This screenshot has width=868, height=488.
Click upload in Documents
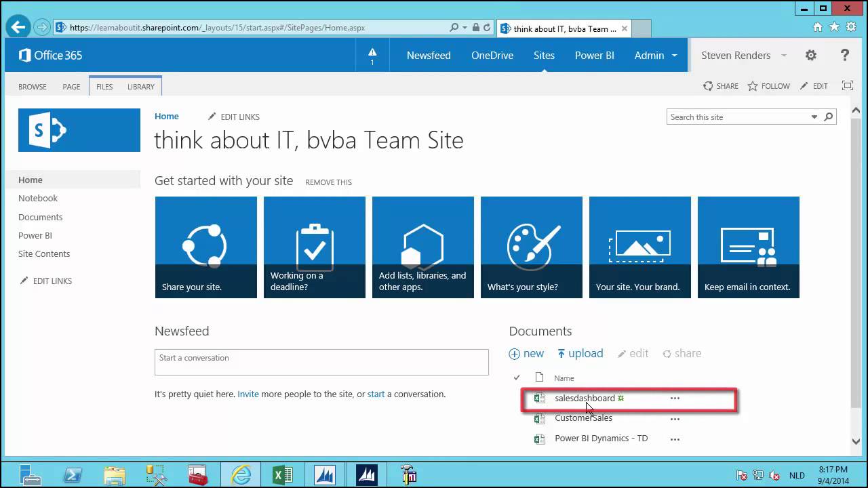click(x=580, y=353)
